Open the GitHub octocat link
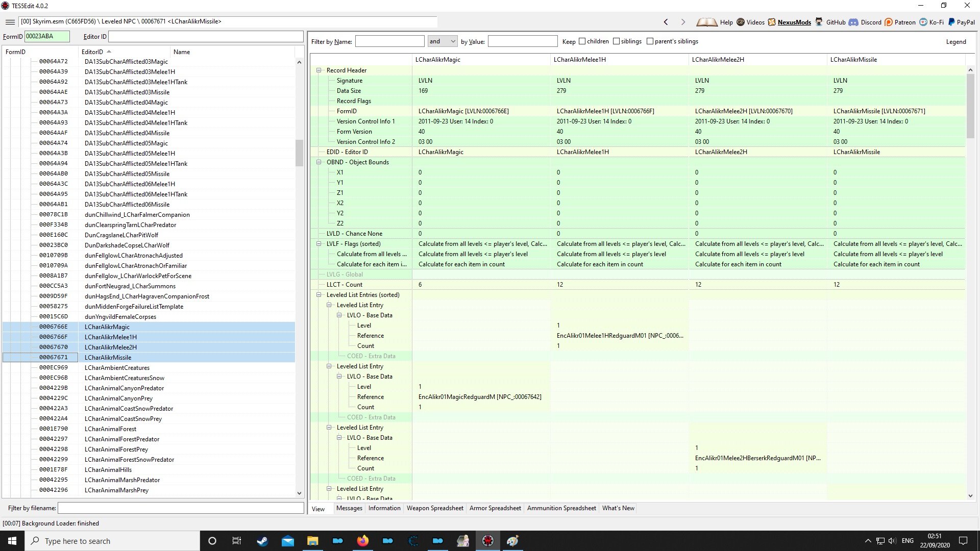 click(x=819, y=22)
